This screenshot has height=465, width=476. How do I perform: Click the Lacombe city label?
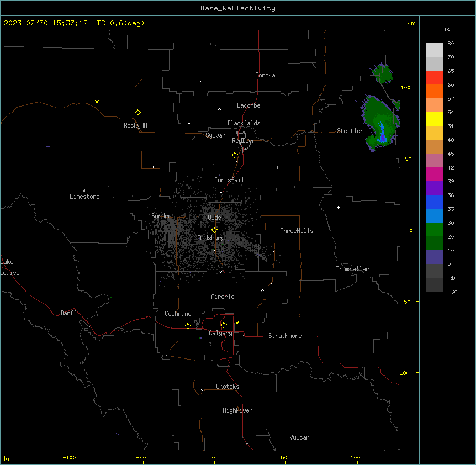pyautogui.click(x=248, y=105)
